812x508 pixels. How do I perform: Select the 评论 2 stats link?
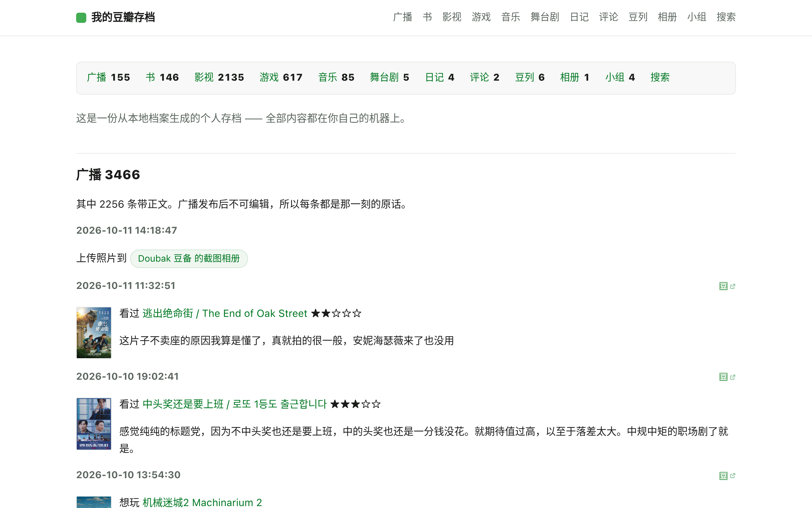(485, 77)
